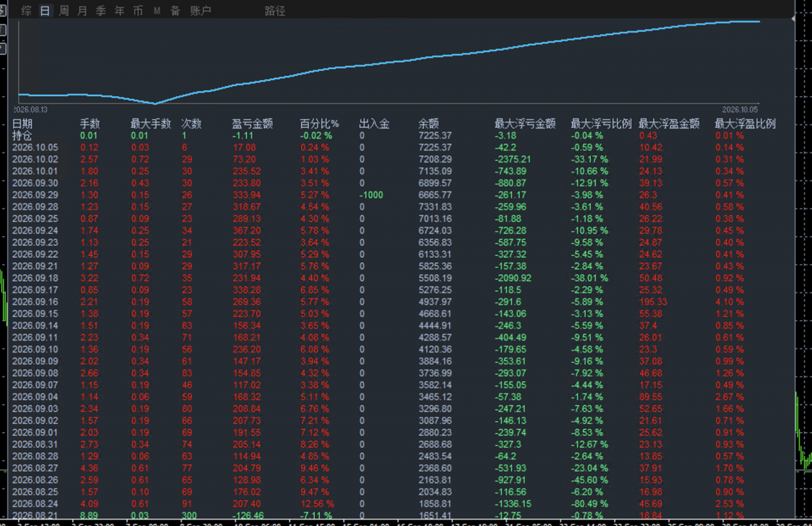Click the -45.60 % floating loss ratio
This screenshot has height=526, width=812.
589,481
